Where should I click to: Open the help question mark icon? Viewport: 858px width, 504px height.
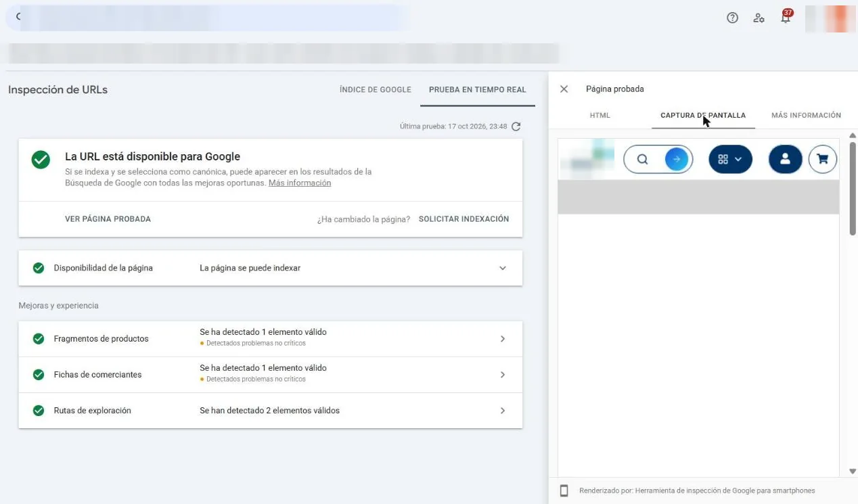(732, 18)
